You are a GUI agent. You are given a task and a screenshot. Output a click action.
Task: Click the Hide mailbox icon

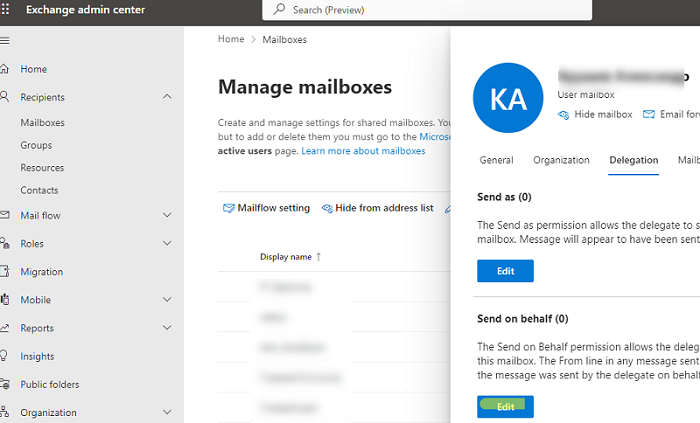(563, 115)
